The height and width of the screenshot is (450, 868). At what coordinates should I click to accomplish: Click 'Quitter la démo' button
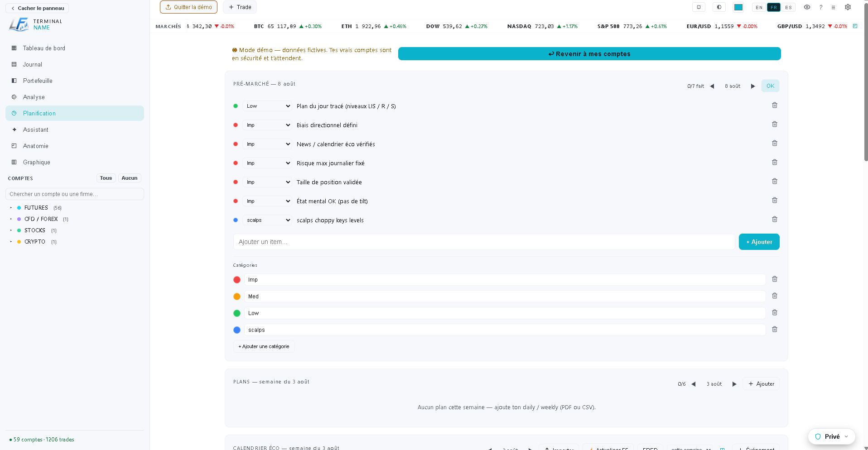click(x=188, y=7)
